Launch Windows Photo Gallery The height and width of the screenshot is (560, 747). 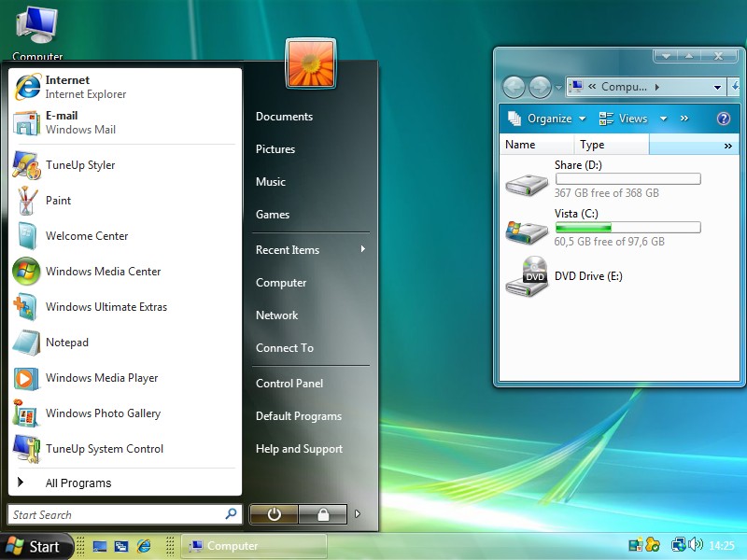tap(103, 413)
